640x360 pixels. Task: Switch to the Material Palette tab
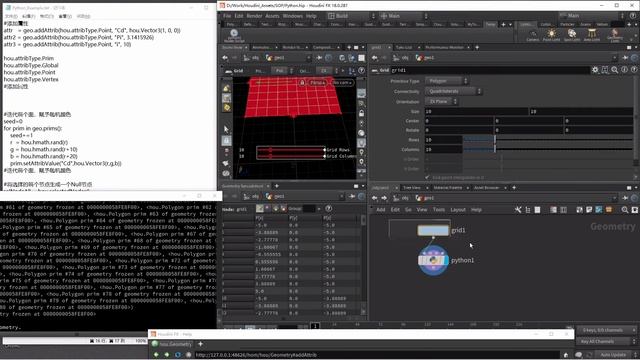point(448,188)
